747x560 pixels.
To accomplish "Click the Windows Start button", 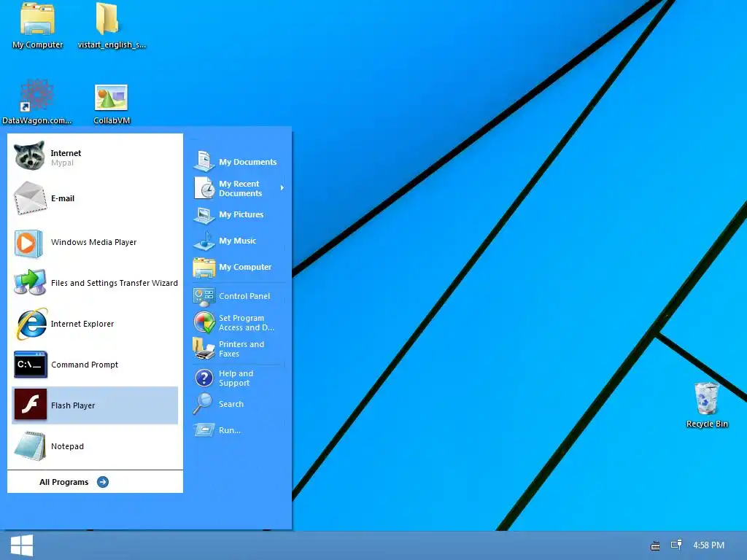I will click(x=21, y=545).
